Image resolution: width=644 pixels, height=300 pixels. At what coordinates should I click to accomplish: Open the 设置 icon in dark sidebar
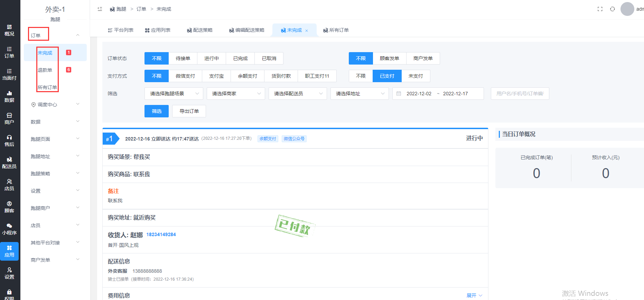[x=9, y=273]
